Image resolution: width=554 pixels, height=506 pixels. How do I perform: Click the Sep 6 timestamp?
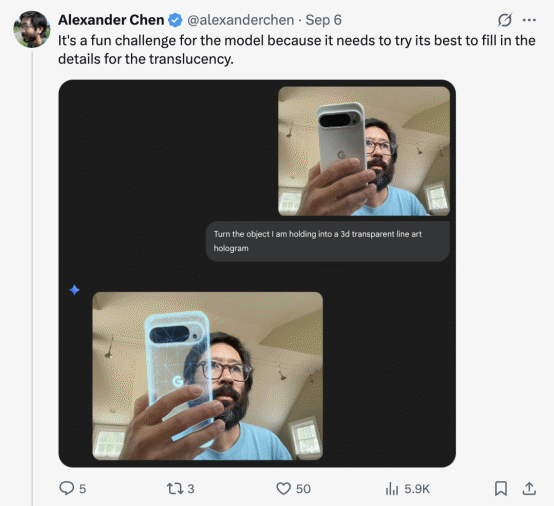(x=323, y=20)
